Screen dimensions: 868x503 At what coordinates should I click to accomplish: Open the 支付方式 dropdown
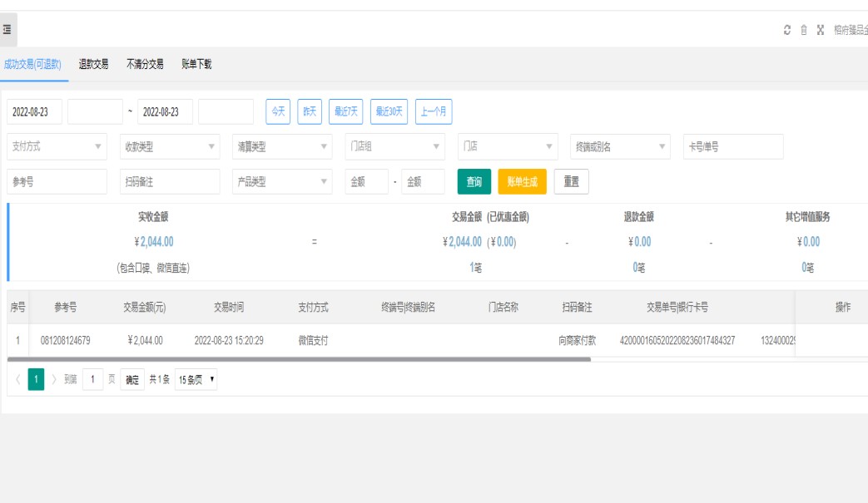pos(57,146)
